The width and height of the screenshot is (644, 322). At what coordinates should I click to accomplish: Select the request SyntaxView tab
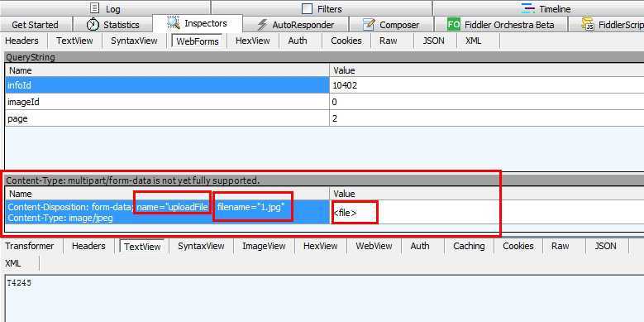pyautogui.click(x=134, y=41)
